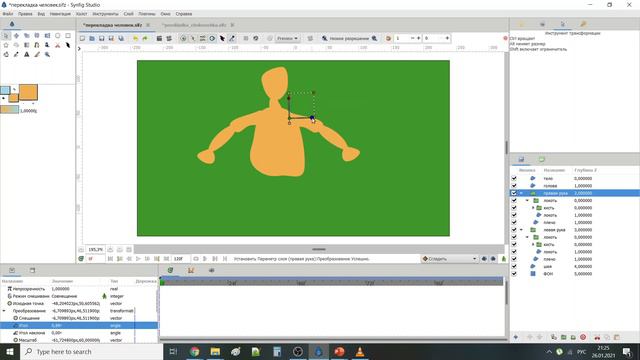The width and height of the screenshot is (640, 360).
Task: Select the Cutout scissors tool
Action: coord(58,45)
